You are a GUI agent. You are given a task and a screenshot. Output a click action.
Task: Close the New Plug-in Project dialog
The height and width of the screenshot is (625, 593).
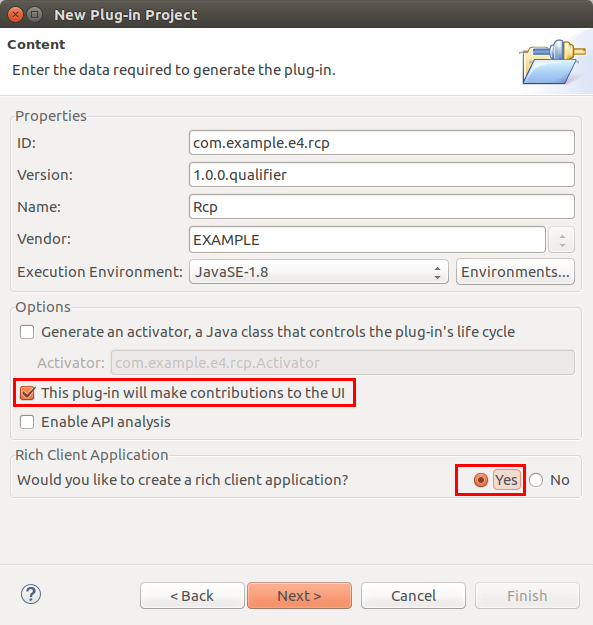coord(15,15)
